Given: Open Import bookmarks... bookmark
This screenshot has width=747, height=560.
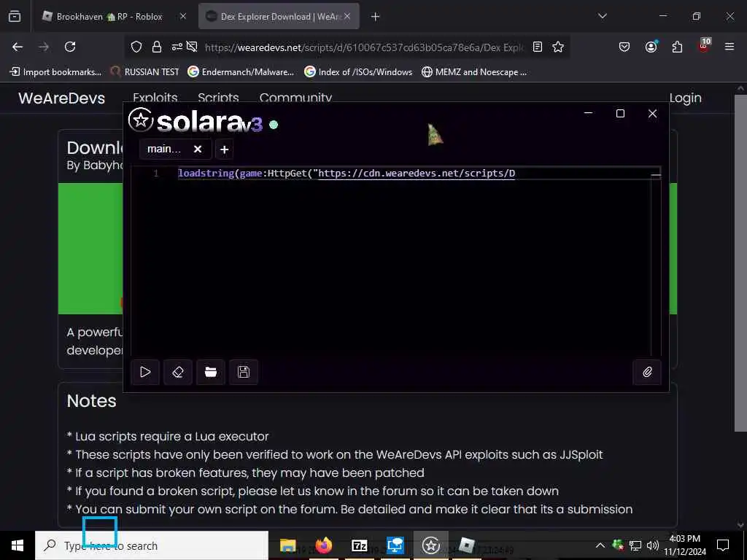Looking at the screenshot, I should pos(55,72).
